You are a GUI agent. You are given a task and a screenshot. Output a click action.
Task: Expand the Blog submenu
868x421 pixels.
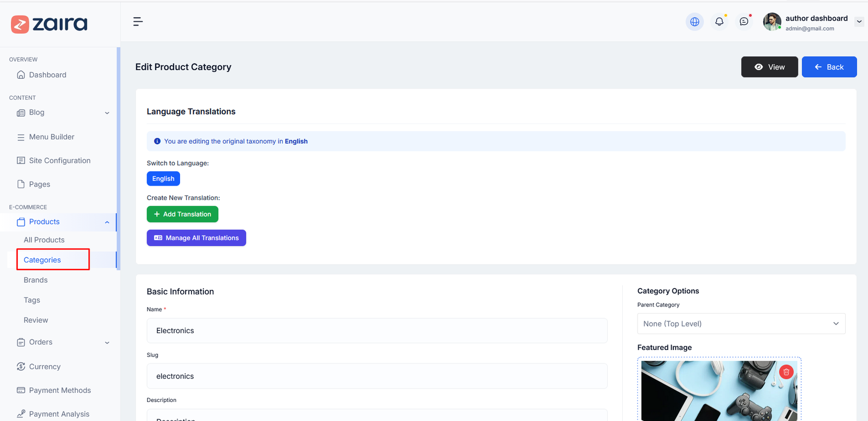tap(107, 113)
